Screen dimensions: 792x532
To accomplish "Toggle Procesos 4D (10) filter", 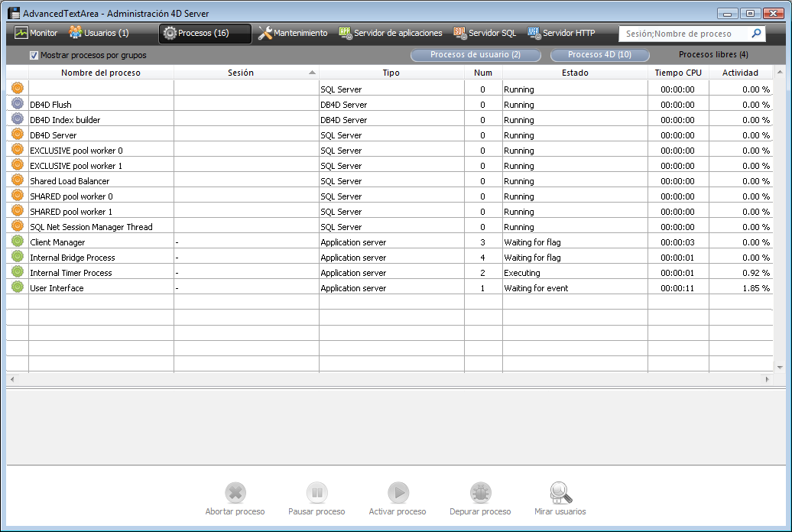I will pos(599,55).
